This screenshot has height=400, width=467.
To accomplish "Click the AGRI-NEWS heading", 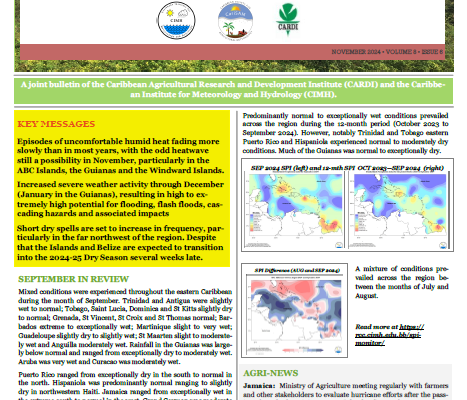I will tap(271, 373).
